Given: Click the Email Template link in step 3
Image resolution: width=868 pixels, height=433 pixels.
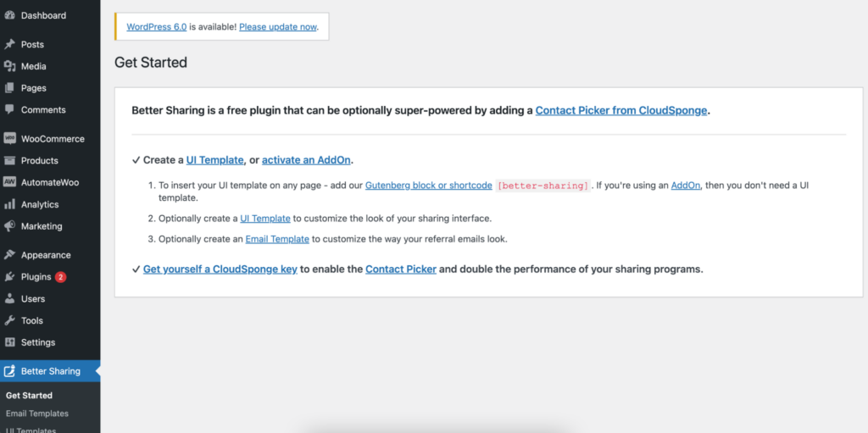Looking at the screenshot, I should (x=277, y=239).
